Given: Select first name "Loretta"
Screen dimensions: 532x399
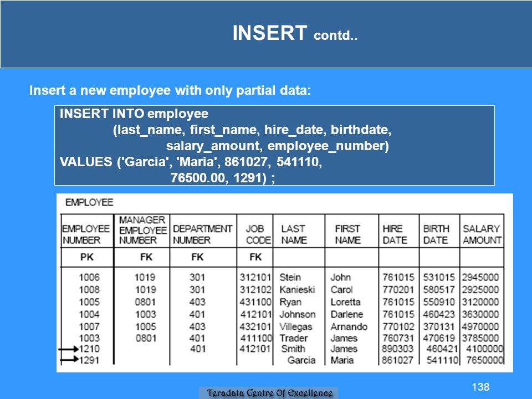Looking at the screenshot, I should tap(345, 302).
